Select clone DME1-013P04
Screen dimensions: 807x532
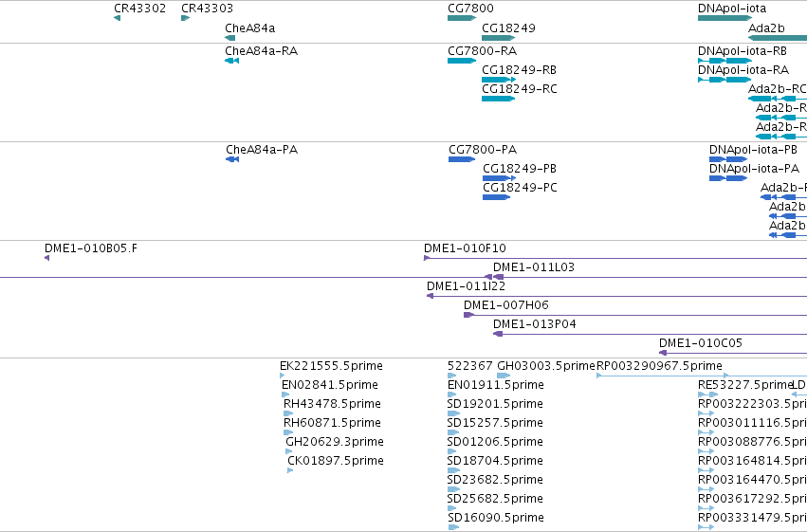pos(534,324)
